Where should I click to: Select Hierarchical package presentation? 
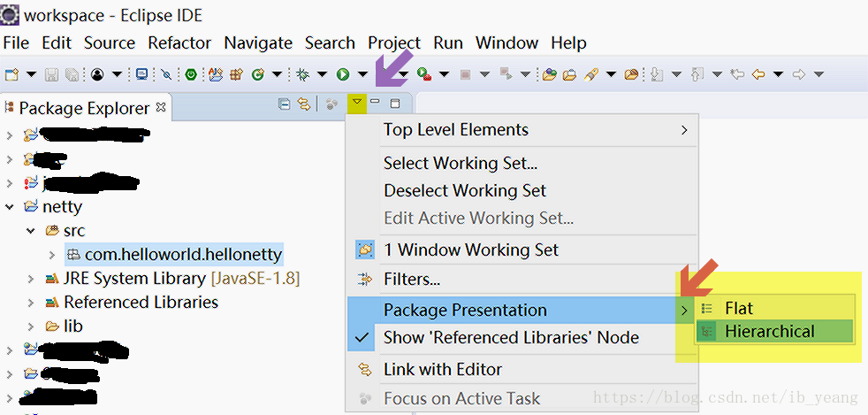click(774, 331)
